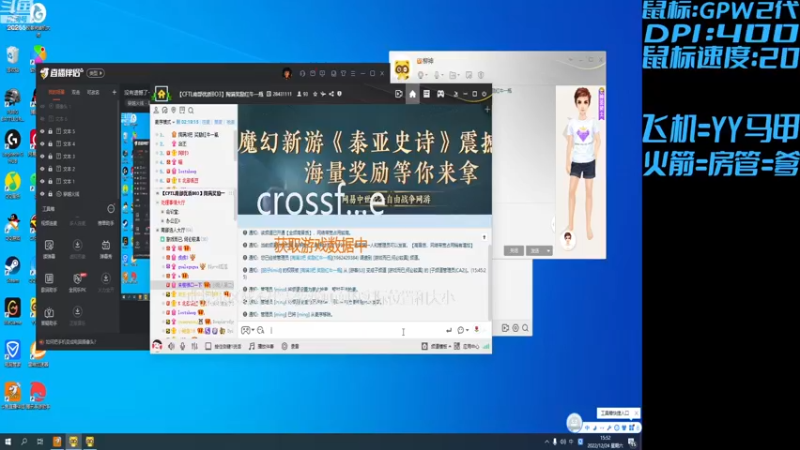Toggle the lock on the 文本 3 source
Screen dimensions: 800x450
pos(50,156)
